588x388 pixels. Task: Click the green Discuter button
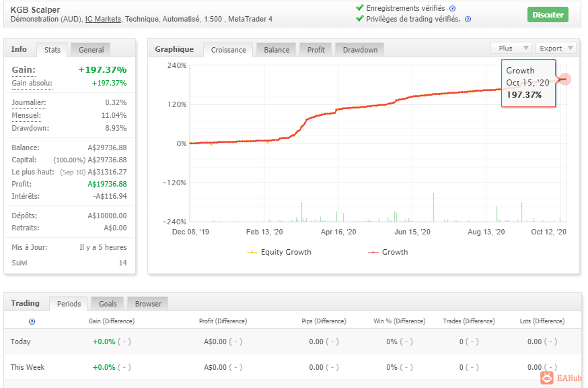coord(548,15)
